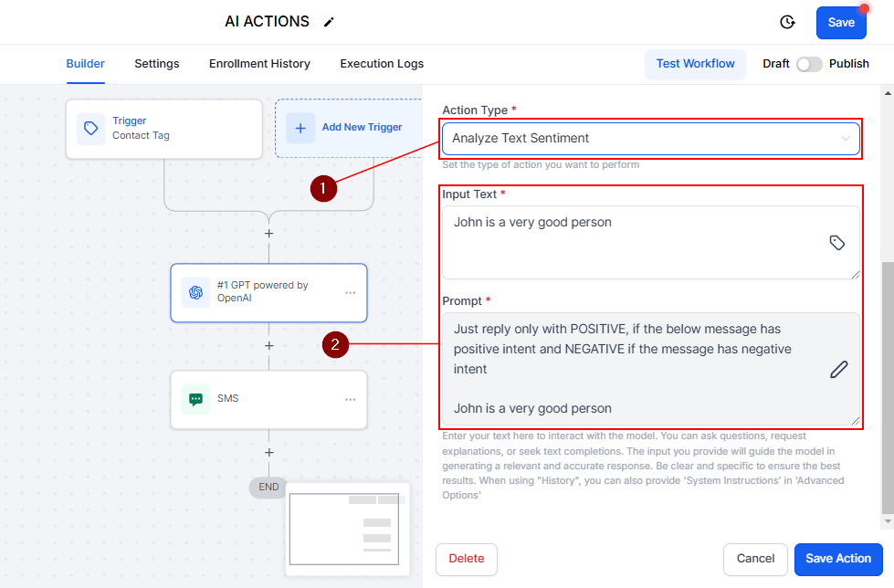This screenshot has width=894, height=588.
Task: Go to Enrollment History tab
Action: (x=259, y=64)
